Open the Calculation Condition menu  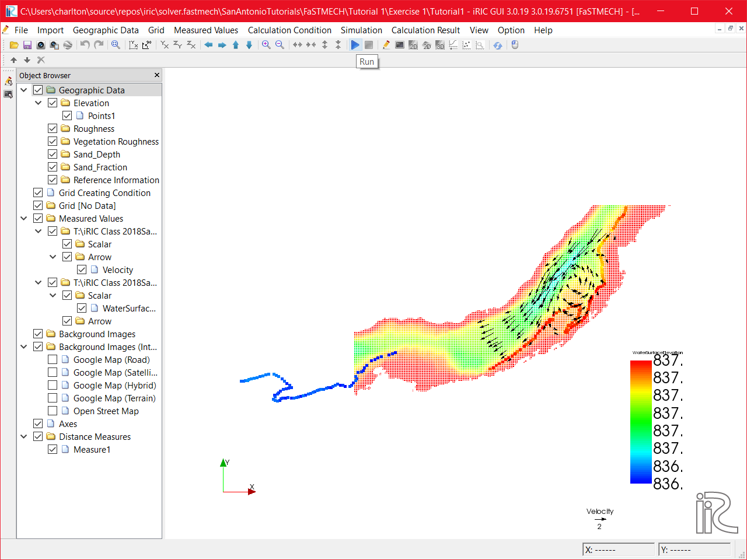(x=289, y=30)
